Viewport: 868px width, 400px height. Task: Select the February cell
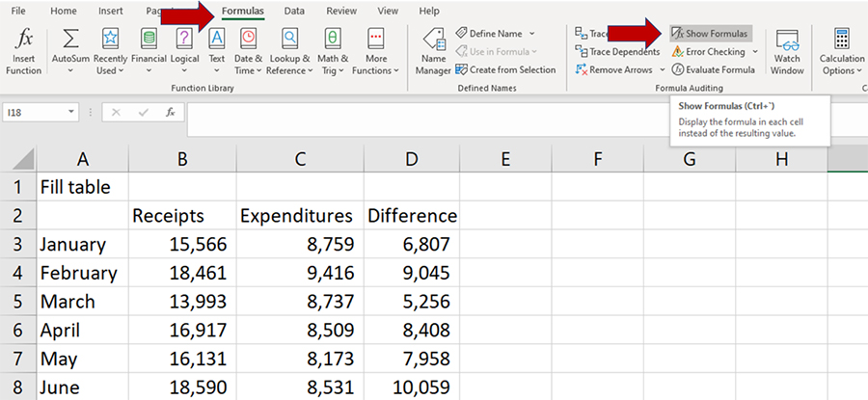tap(83, 273)
